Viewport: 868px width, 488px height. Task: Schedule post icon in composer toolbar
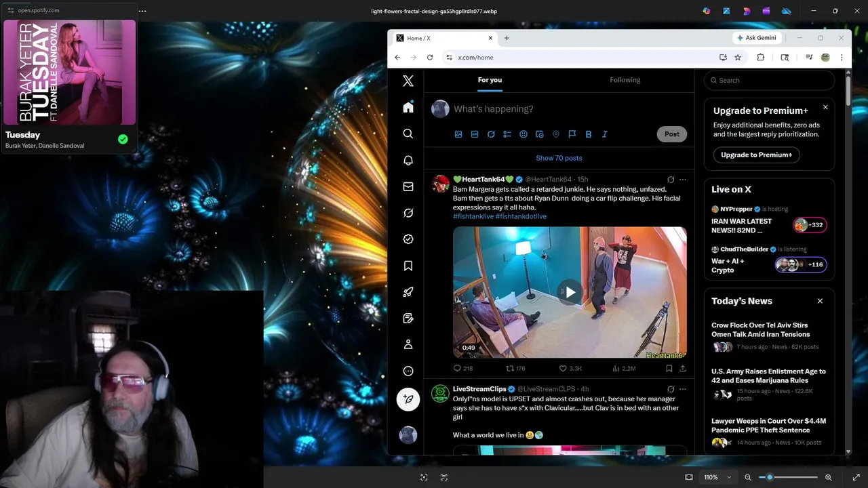pos(540,134)
